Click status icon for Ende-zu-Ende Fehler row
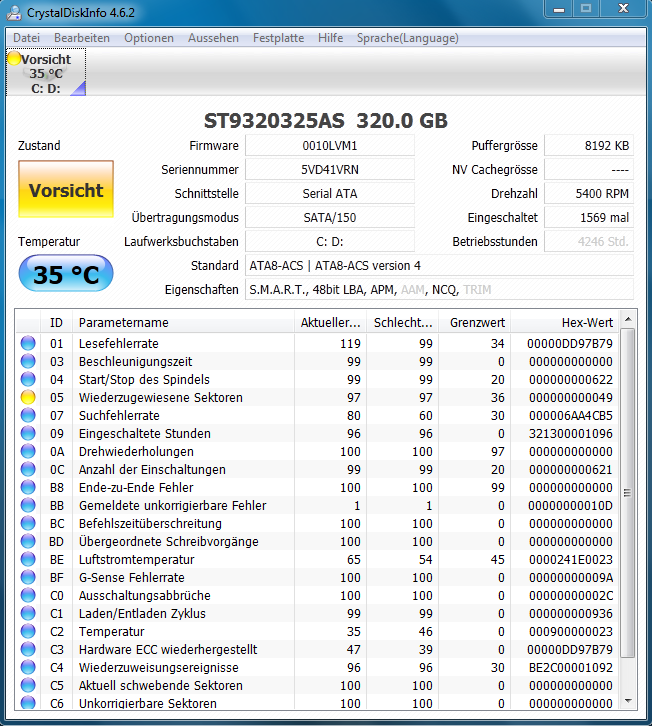Image resolution: width=652 pixels, height=726 pixels. point(28,488)
